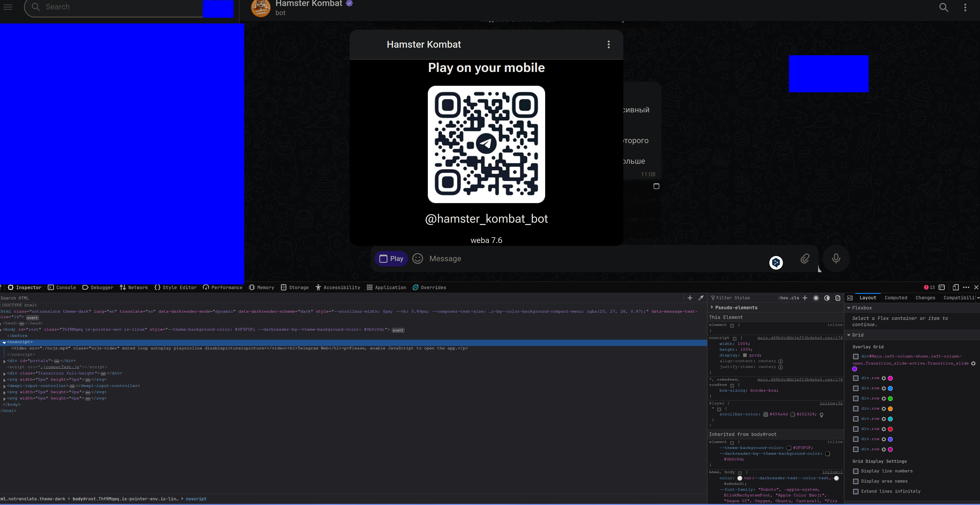This screenshot has width=980, height=505.
Task: Open the noscript rule's main.d48b6cdbb3af03bda6a6.css:174 link
Action: point(800,338)
